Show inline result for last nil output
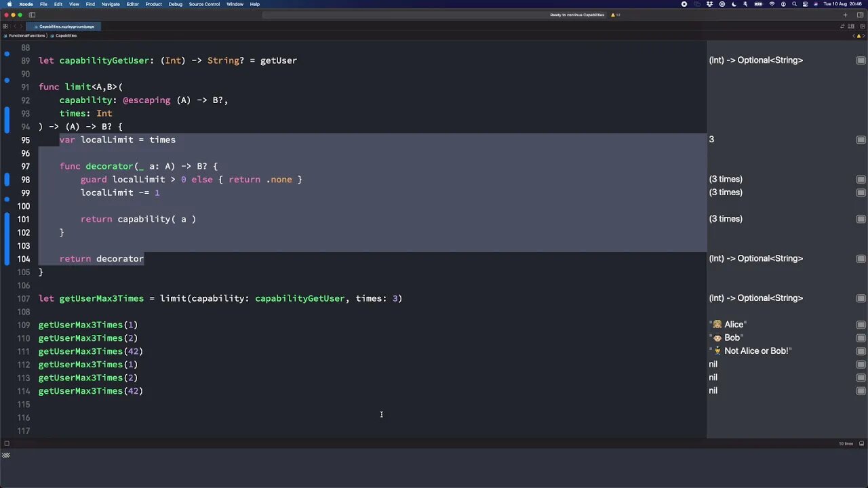 point(861,391)
